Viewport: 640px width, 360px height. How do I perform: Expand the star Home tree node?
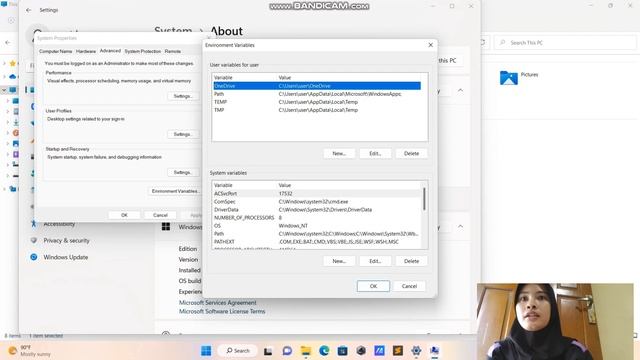[x=4, y=63]
